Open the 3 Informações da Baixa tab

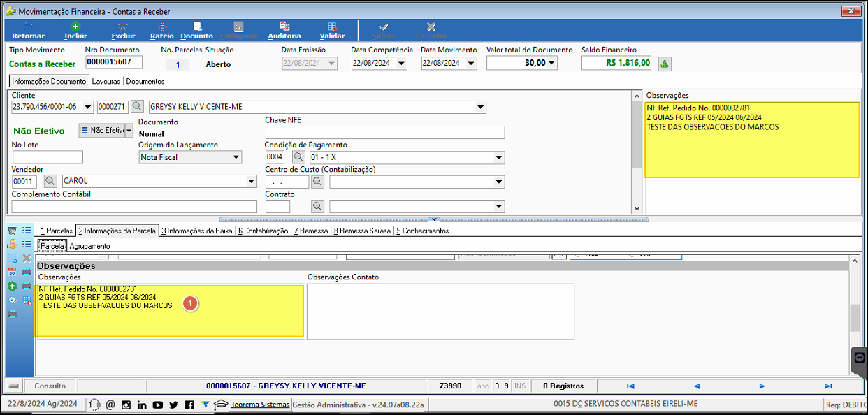tap(196, 231)
